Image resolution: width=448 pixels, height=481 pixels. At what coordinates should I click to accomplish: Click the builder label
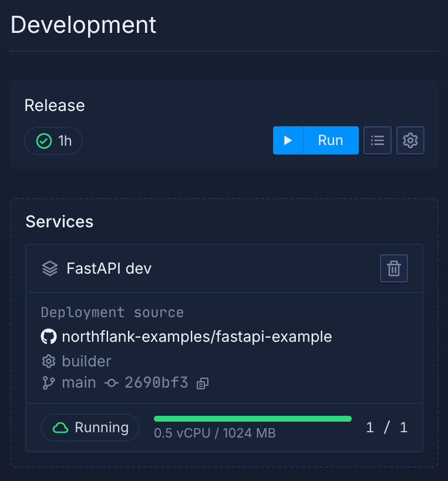click(86, 361)
